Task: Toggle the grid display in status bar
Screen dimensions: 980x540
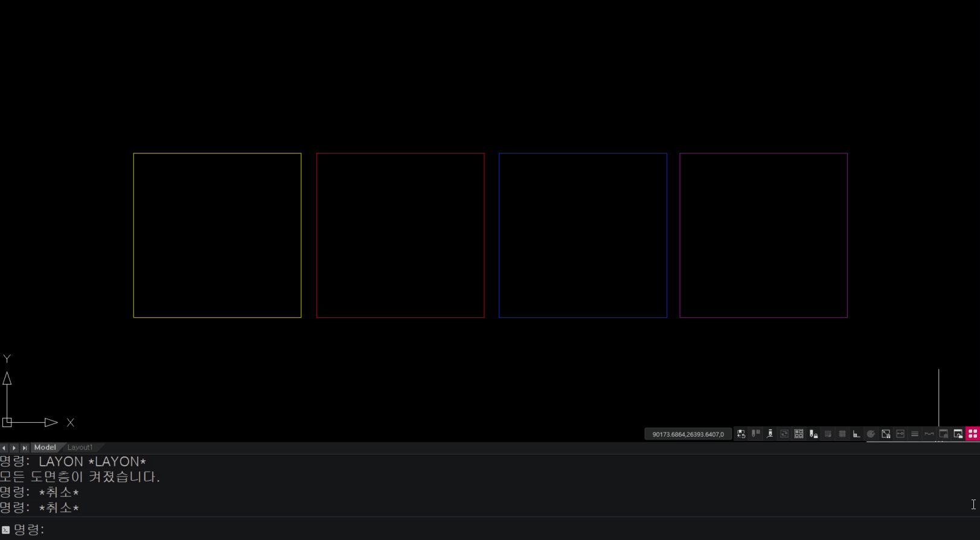Action: 842,434
